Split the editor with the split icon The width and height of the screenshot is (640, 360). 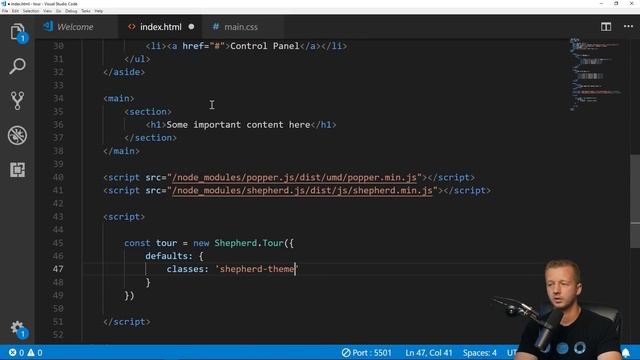click(606, 27)
